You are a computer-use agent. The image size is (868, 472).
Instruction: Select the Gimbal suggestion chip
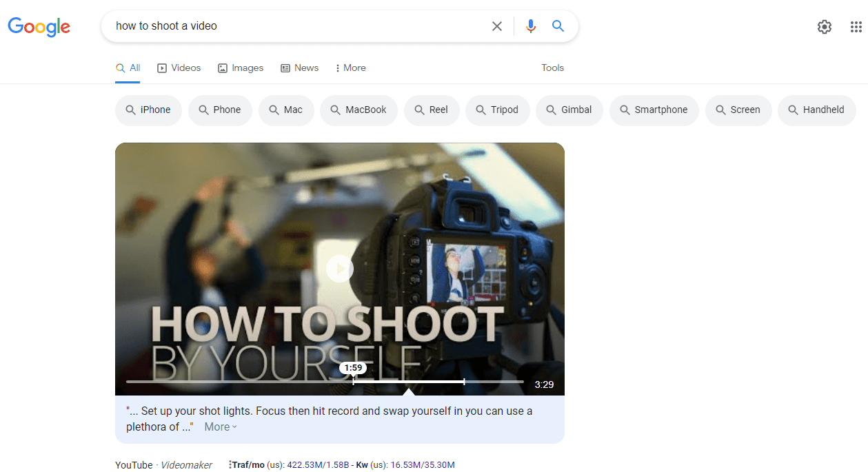(569, 110)
